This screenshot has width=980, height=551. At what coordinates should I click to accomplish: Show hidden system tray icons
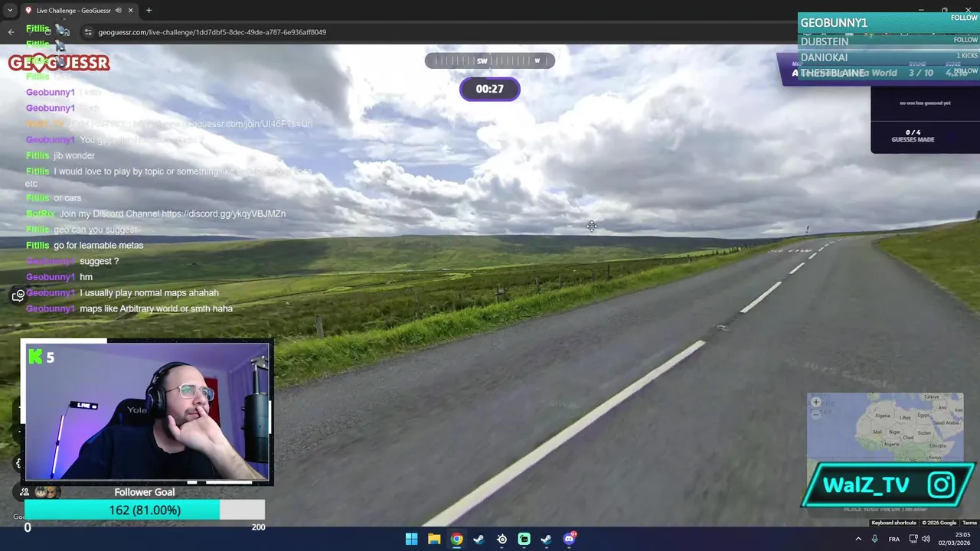click(x=858, y=539)
